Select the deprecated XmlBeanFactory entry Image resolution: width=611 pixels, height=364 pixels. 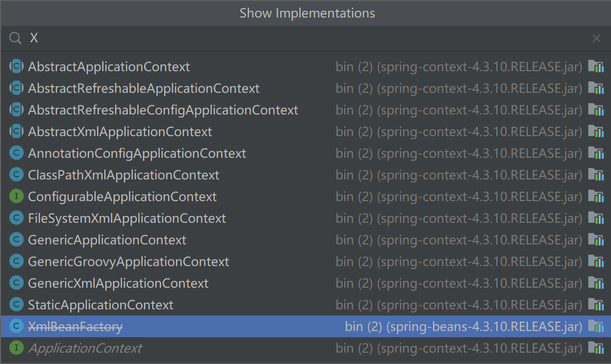point(75,326)
